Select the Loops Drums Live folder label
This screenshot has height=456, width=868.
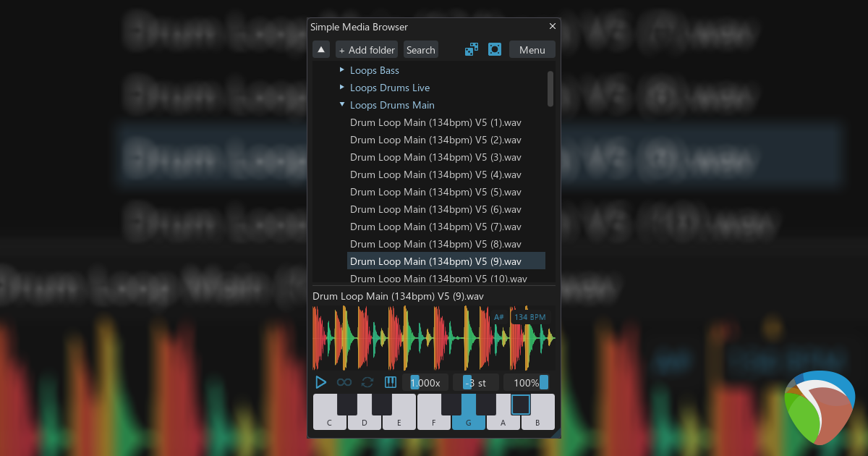pos(390,88)
